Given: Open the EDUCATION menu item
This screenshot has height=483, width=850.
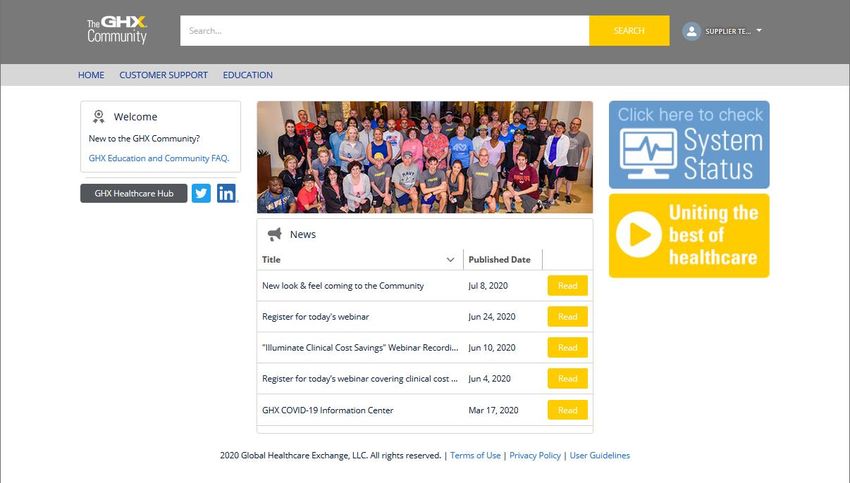Looking at the screenshot, I should point(248,75).
